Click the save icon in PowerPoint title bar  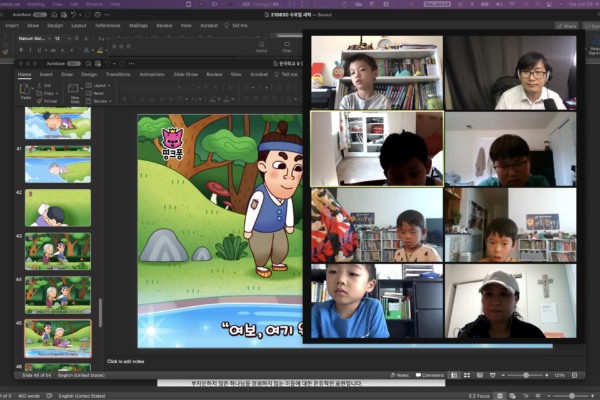[x=98, y=64]
